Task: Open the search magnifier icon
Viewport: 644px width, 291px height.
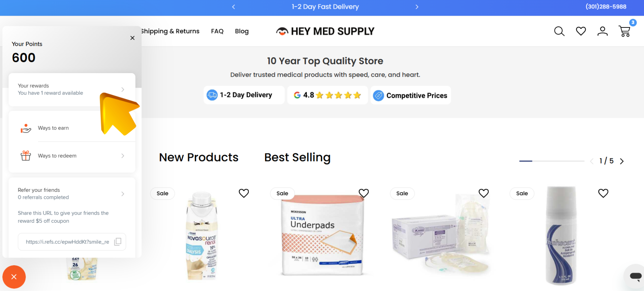Action: pos(559,31)
